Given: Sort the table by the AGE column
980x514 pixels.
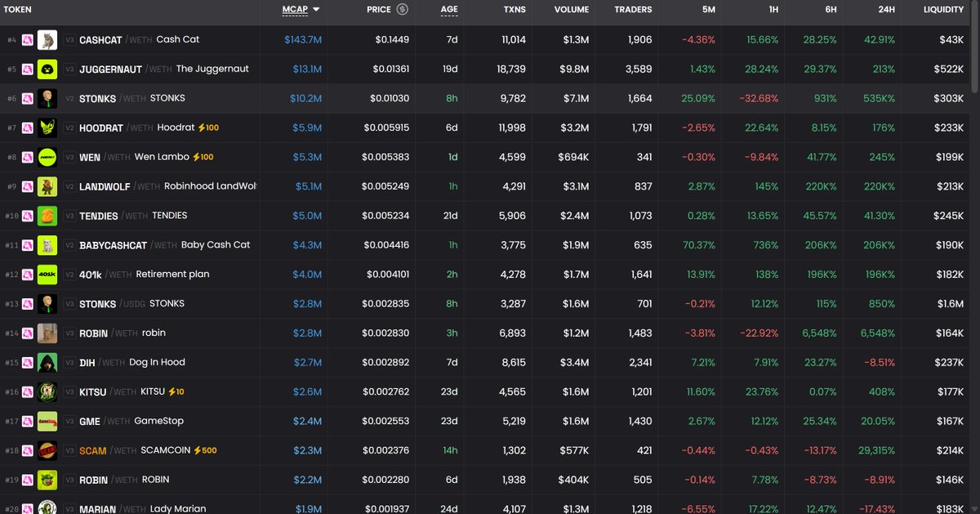Looking at the screenshot, I should (449, 10).
